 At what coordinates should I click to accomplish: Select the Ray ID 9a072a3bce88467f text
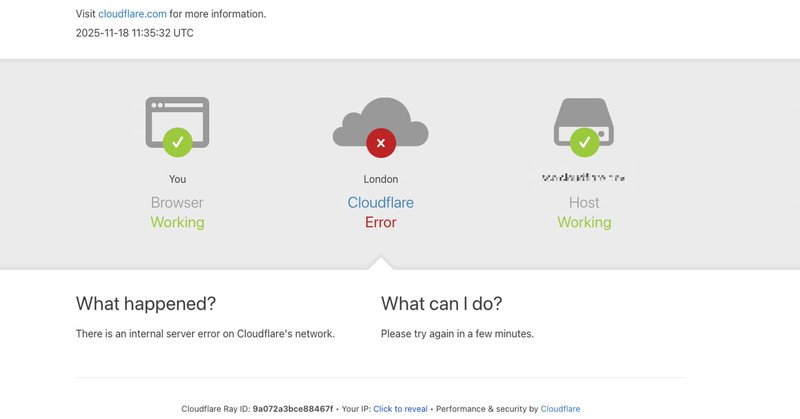(292, 409)
